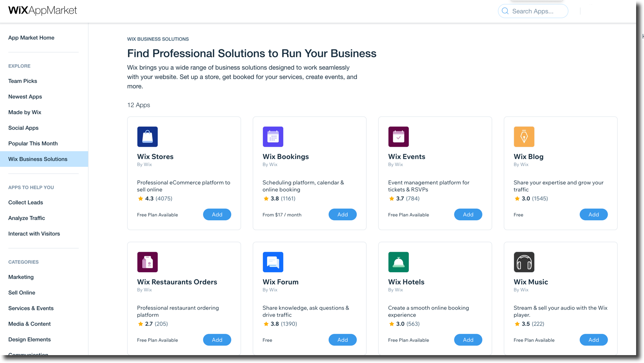Open Social Apps in sidebar
The image size is (644, 363).
pos(23,128)
